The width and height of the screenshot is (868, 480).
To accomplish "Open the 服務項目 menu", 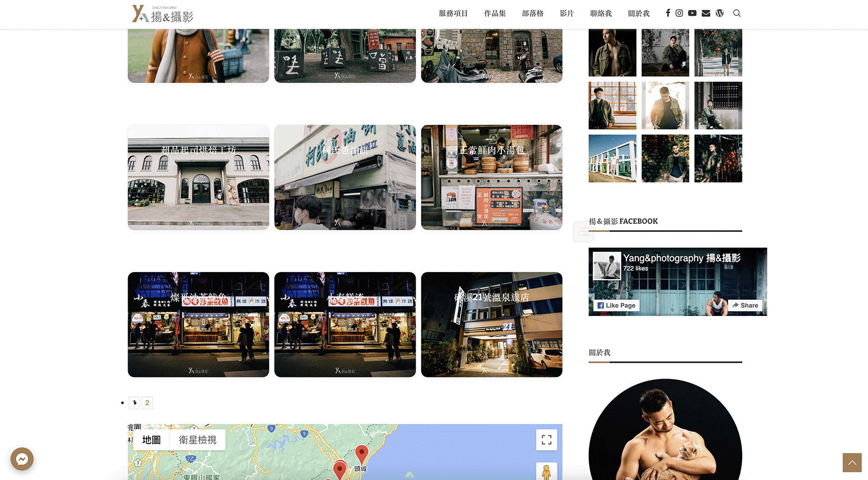I will pos(453,14).
